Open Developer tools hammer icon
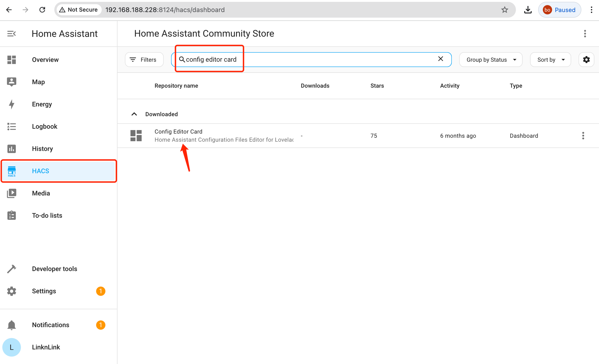 tap(11, 269)
